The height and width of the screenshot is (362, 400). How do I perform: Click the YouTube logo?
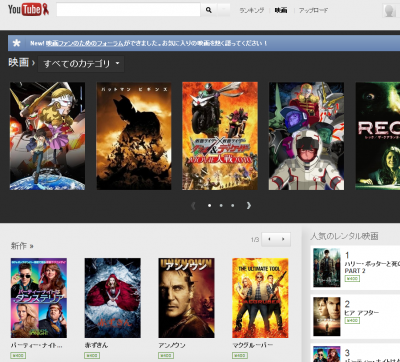click(x=29, y=10)
